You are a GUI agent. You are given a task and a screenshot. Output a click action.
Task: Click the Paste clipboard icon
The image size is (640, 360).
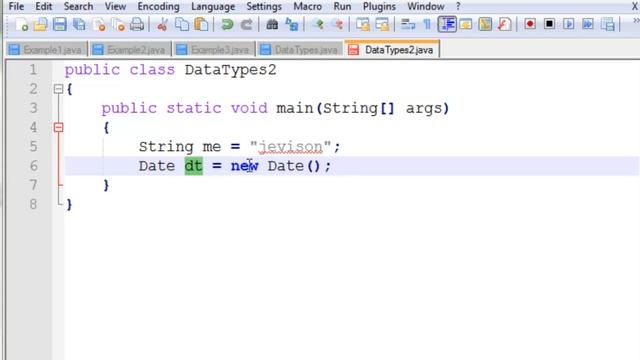click(201, 25)
